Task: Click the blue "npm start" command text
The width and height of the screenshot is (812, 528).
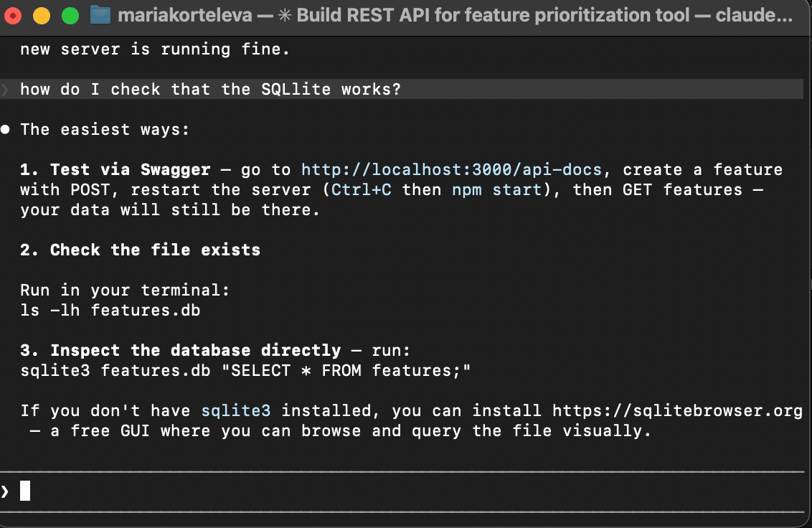Action: point(496,190)
